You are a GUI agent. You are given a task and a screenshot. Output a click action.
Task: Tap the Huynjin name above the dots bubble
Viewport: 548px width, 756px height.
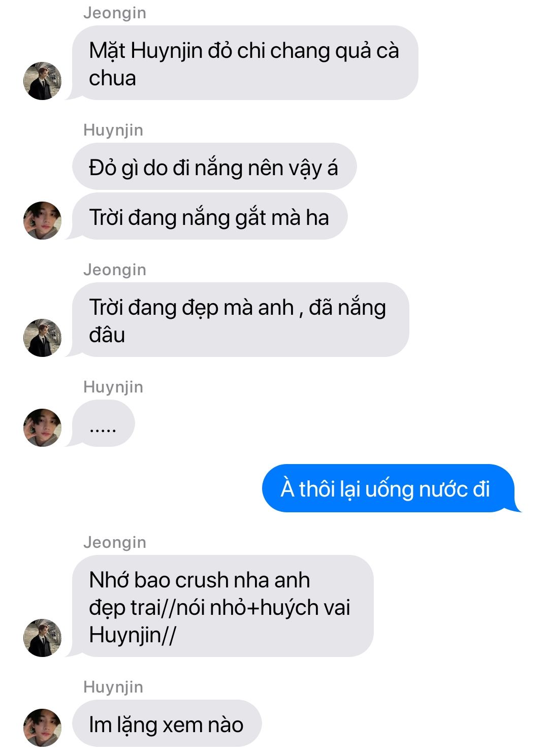click(x=113, y=387)
